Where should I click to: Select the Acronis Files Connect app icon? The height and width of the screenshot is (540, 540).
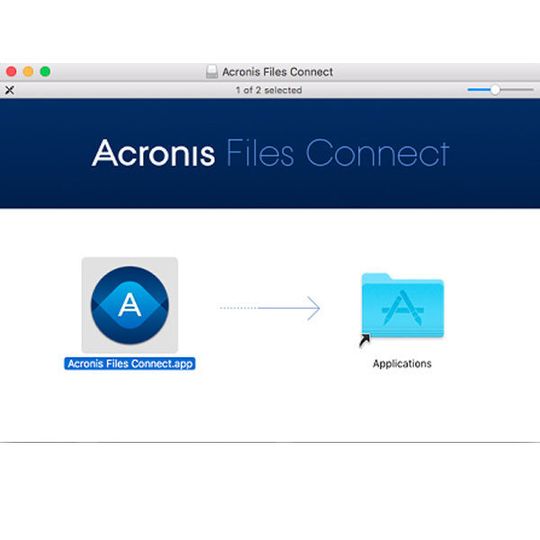click(130, 305)
